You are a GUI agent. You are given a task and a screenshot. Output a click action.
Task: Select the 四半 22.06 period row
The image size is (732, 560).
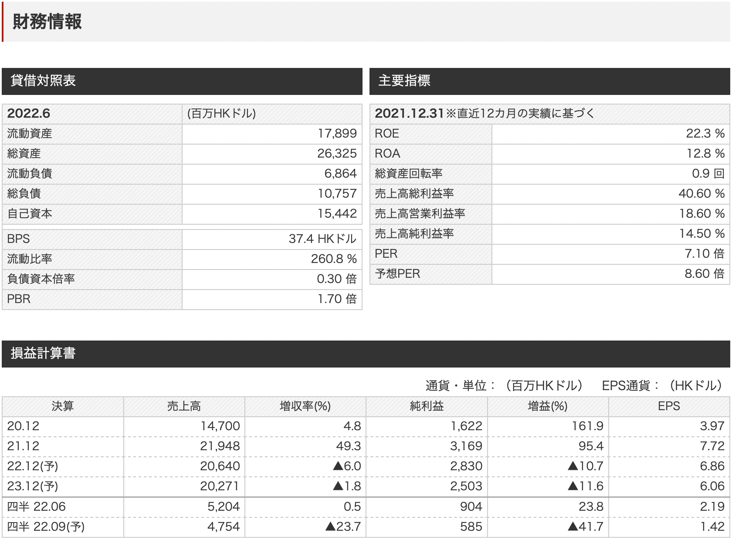point(366,507)
